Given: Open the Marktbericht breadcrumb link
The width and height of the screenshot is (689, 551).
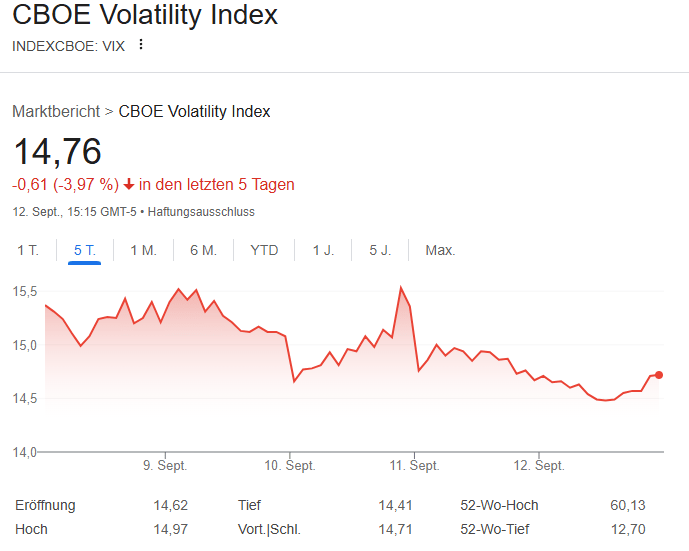Looking at the screenshot, I should pyautogui.click(x=56, y=111).
